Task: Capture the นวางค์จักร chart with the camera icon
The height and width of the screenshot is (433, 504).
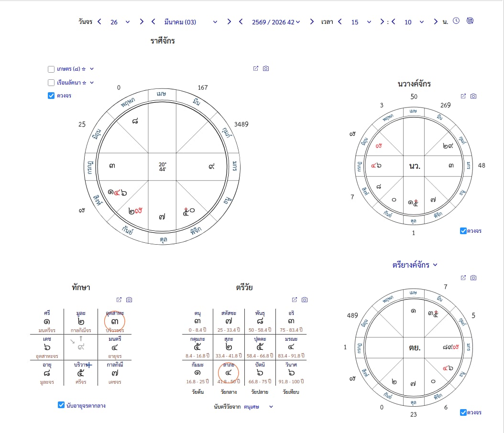Action: click(473, 96)
